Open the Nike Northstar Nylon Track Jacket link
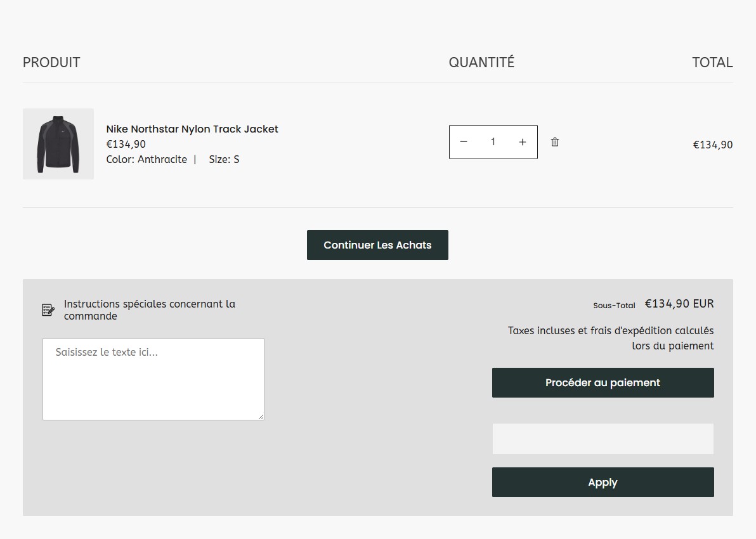 (192, 129)
